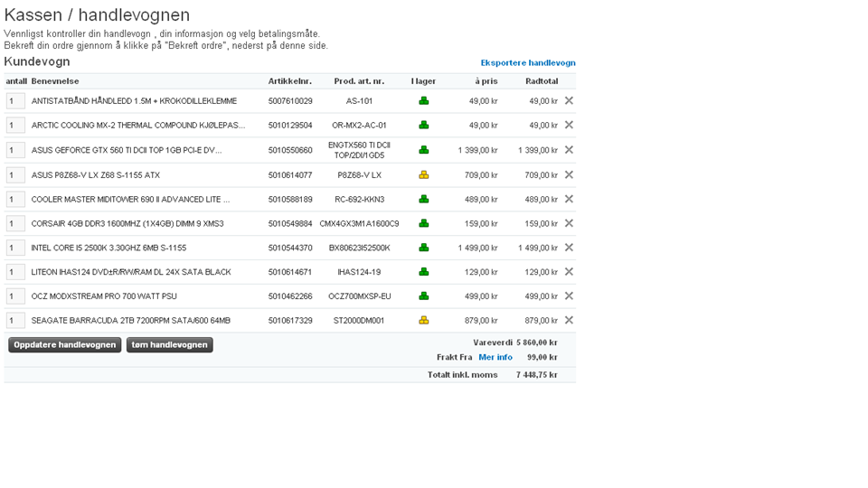Screen dimensions: 868x488
Task: Click product code ST2000DM001
Action: pos(359,320)
